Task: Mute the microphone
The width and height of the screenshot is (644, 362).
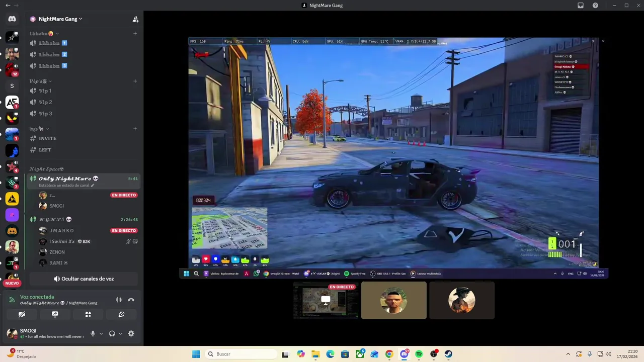Action: point(93,333)
